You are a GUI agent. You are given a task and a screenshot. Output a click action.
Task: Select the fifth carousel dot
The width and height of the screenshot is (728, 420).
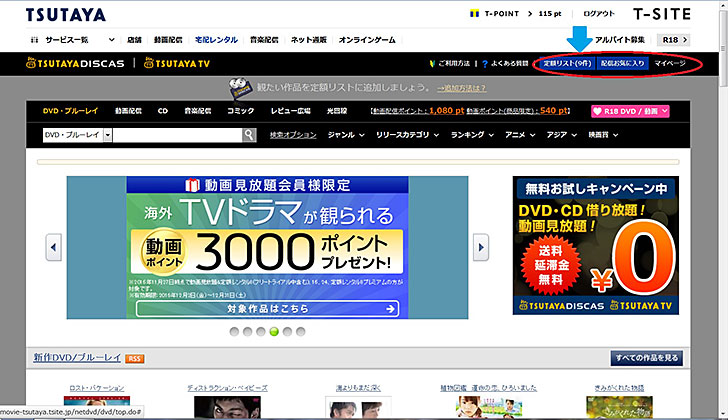click(287, 331)
